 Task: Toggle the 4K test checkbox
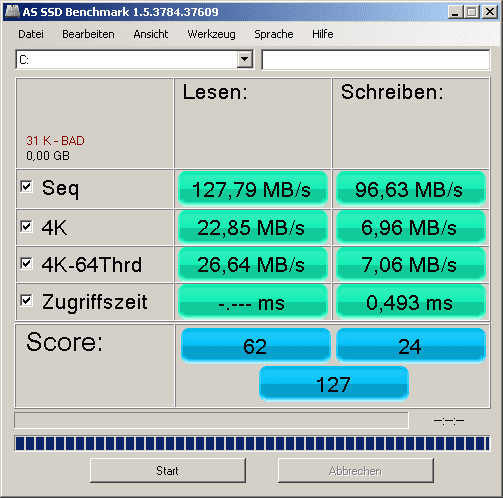click(x=26, y=226)
